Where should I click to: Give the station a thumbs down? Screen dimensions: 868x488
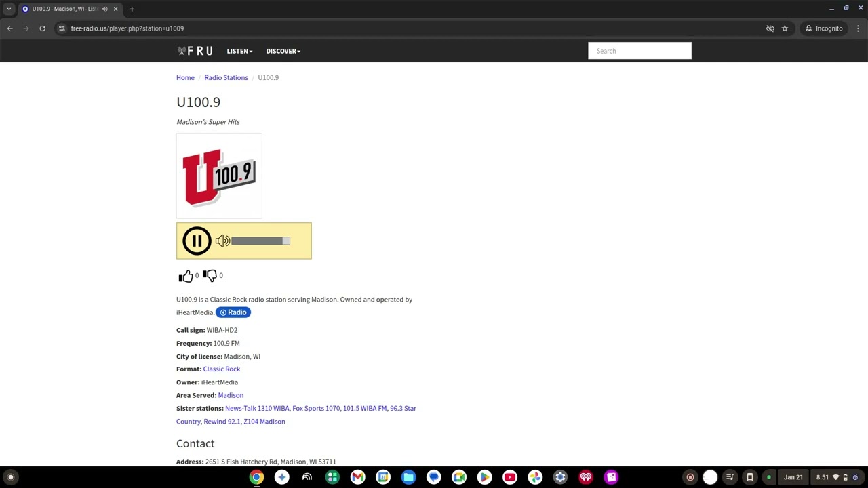[210, 275]
